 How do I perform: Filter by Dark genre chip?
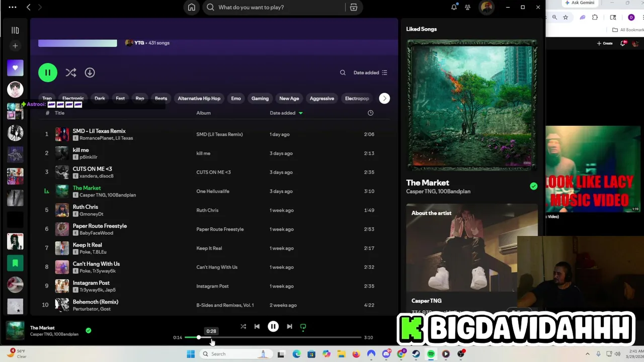pyautogui.click(x=100, y=99)
